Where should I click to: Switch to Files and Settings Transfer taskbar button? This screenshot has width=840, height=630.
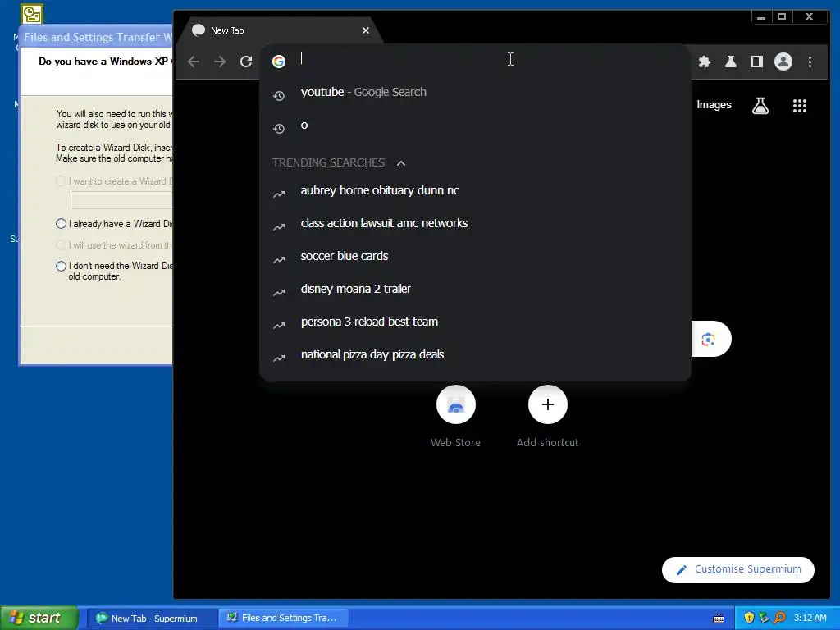284,619
